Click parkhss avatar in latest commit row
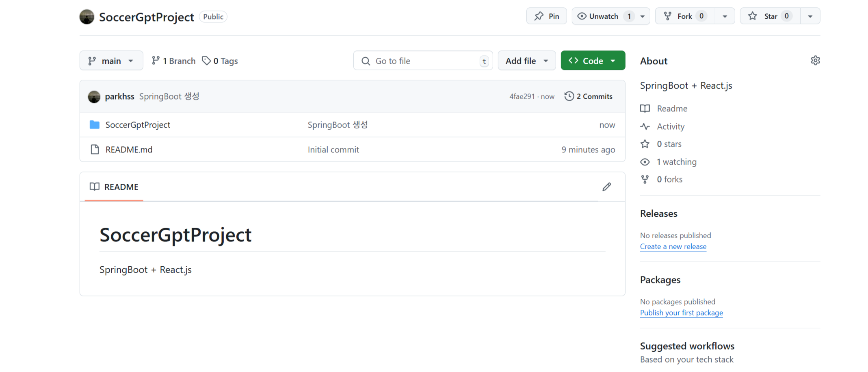Image resolution: width=868 pixels, height=372 pixels. [94, 96]
